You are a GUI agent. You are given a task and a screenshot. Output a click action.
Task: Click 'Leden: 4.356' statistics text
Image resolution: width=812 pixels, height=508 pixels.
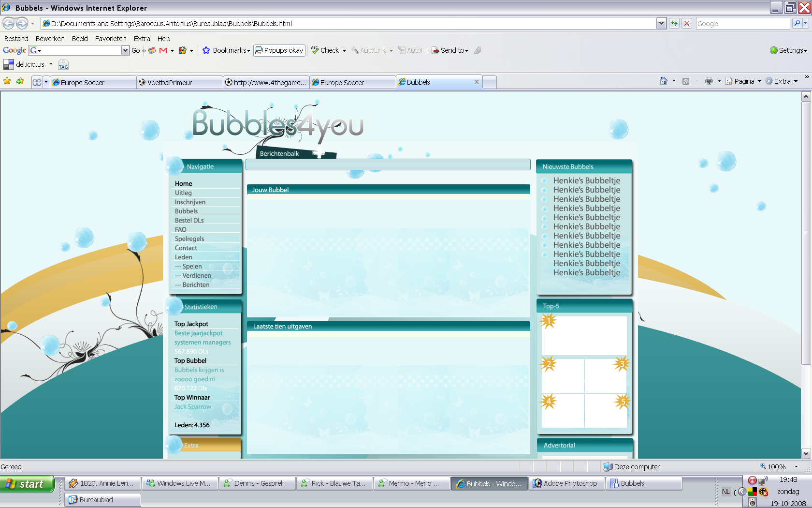coord(192,425)
